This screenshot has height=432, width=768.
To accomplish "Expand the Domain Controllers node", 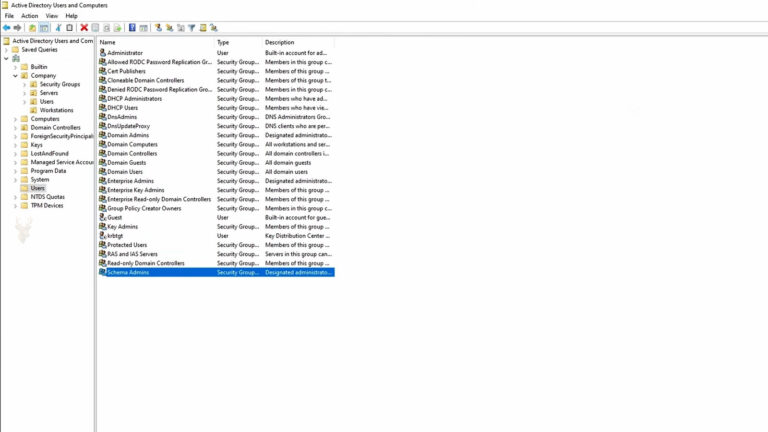I will click(x=15, y=128).
